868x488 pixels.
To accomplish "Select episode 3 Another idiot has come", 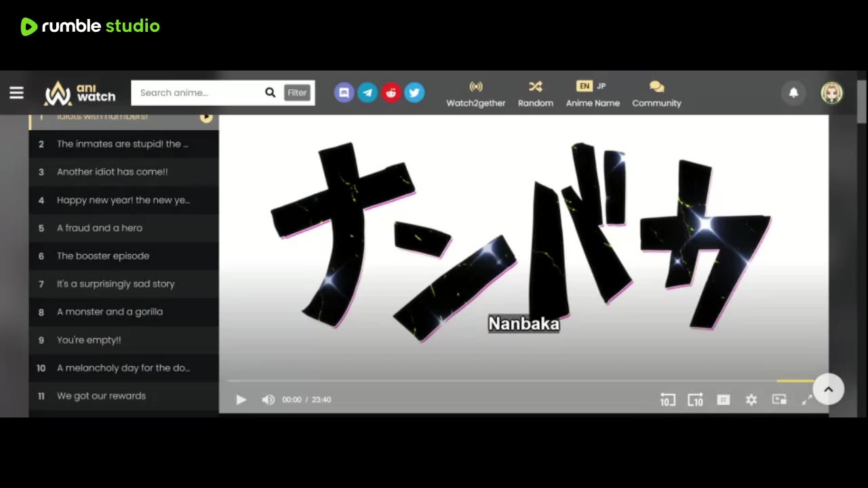I will 123,171.
